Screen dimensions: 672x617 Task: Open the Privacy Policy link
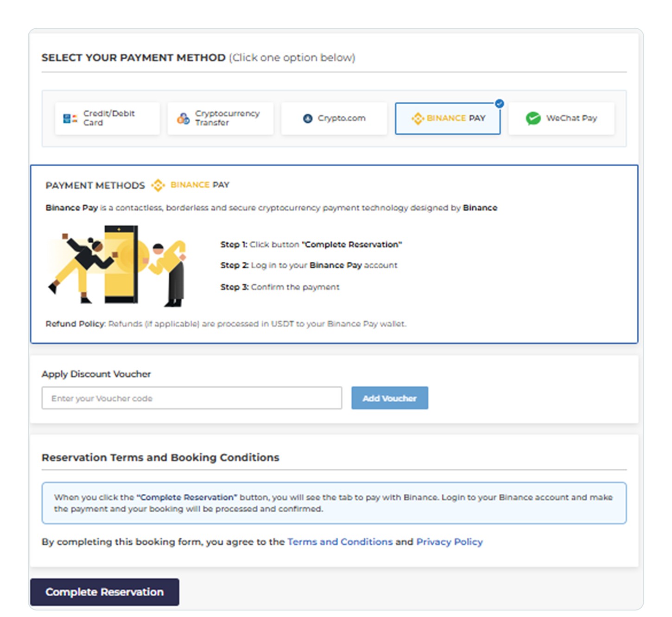[x=450, y=542]
